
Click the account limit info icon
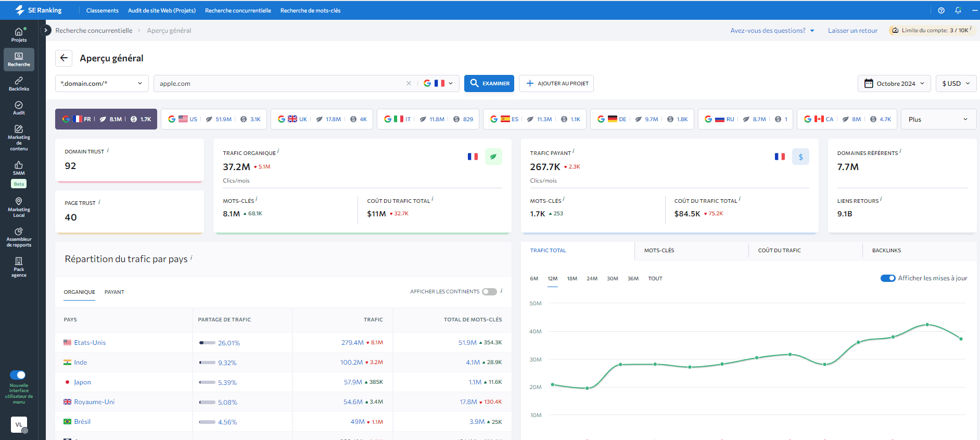pos(971,28)
